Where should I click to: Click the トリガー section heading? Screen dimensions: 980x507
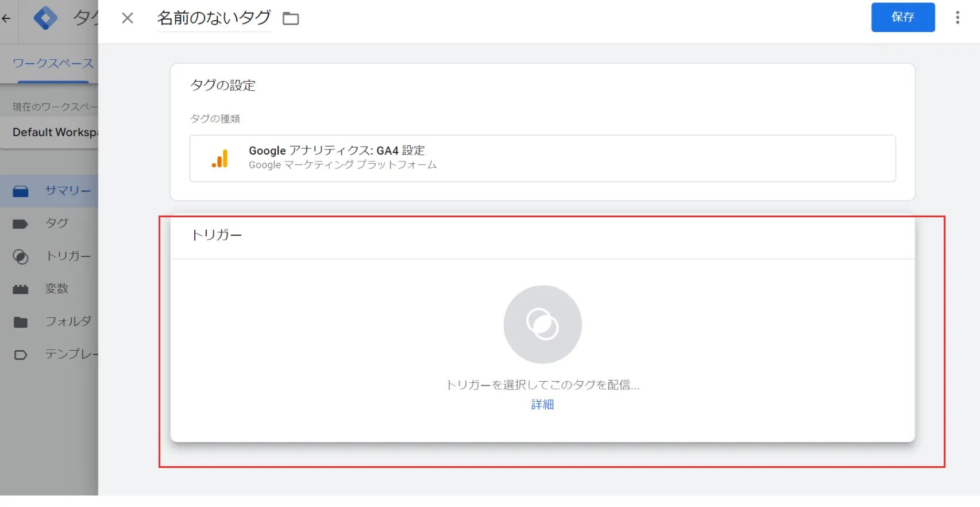217,235
